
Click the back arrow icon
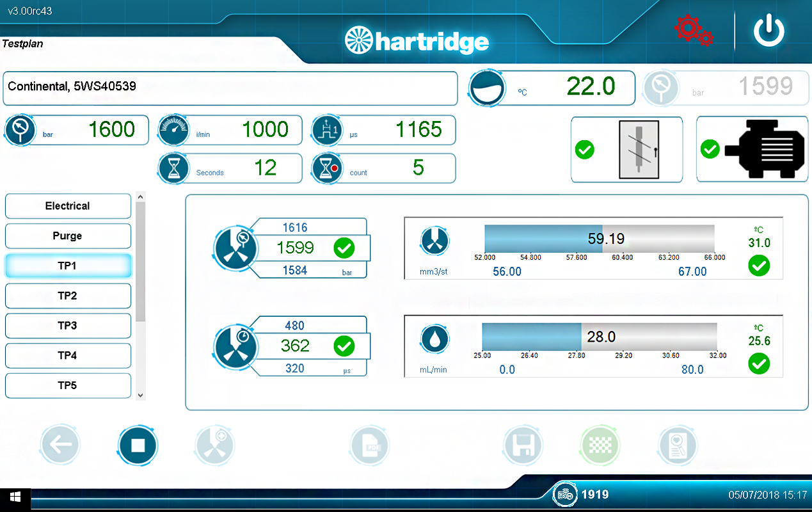coord(60,444)
